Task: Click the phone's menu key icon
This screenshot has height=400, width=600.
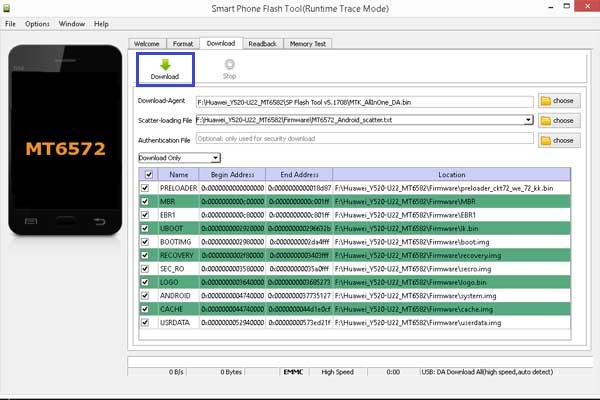Action: coord(31,221)
